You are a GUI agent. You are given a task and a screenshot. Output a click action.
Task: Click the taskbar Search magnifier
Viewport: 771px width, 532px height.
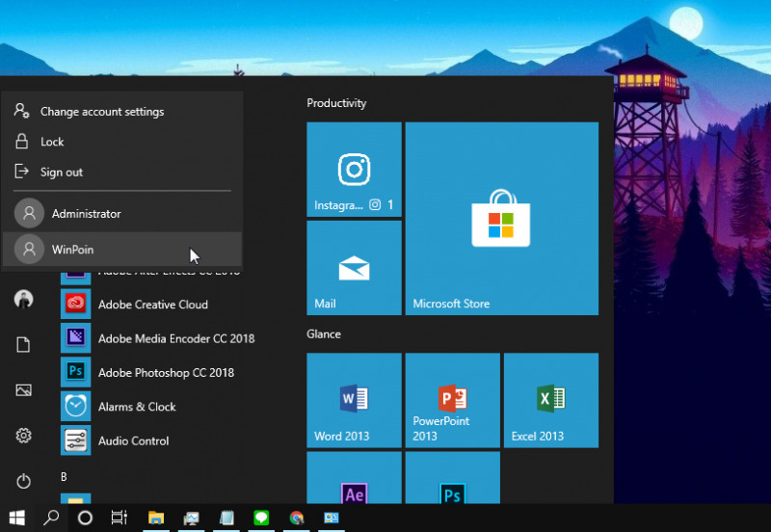(x=51, y=518)
